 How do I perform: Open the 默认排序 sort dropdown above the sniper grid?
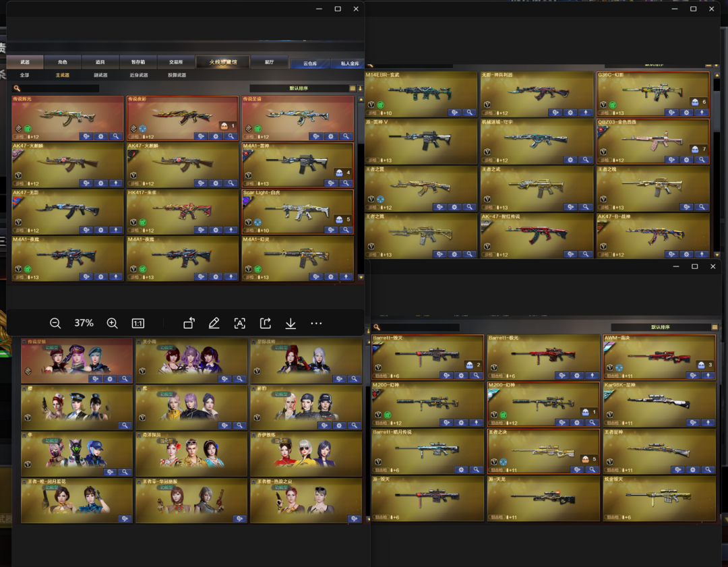click(660, 328)
